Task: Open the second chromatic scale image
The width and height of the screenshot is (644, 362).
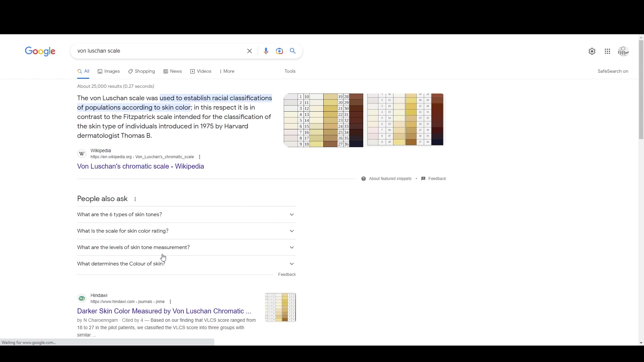Action: 405,120
